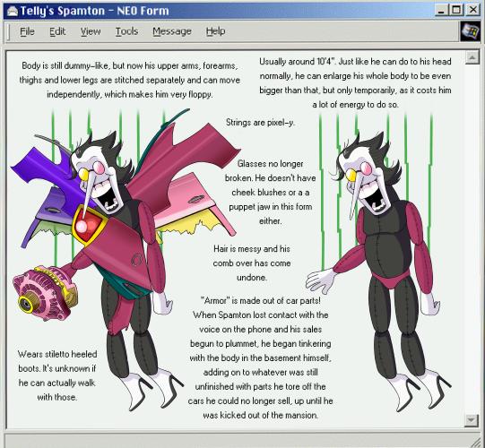Close the Telly's Spamton window
485x448 pixels.
pyautogui.click(x=472, y=10)
